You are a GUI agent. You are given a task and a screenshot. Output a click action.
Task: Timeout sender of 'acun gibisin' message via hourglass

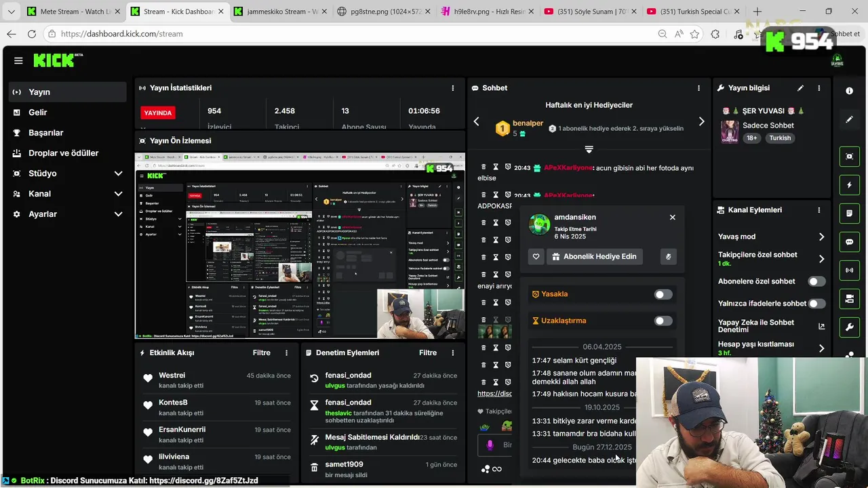pyautogui.click(x=496, y=167)
